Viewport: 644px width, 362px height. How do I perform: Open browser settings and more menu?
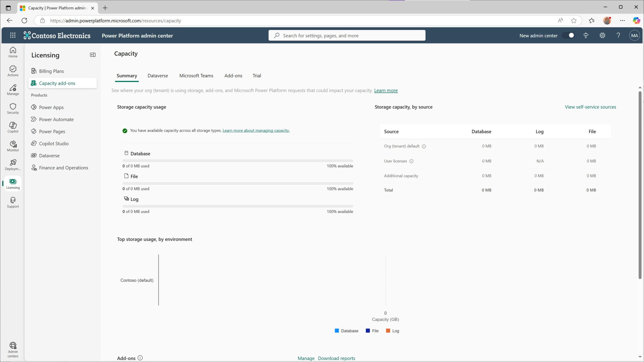pyautogui.click(x=622, y=21)
